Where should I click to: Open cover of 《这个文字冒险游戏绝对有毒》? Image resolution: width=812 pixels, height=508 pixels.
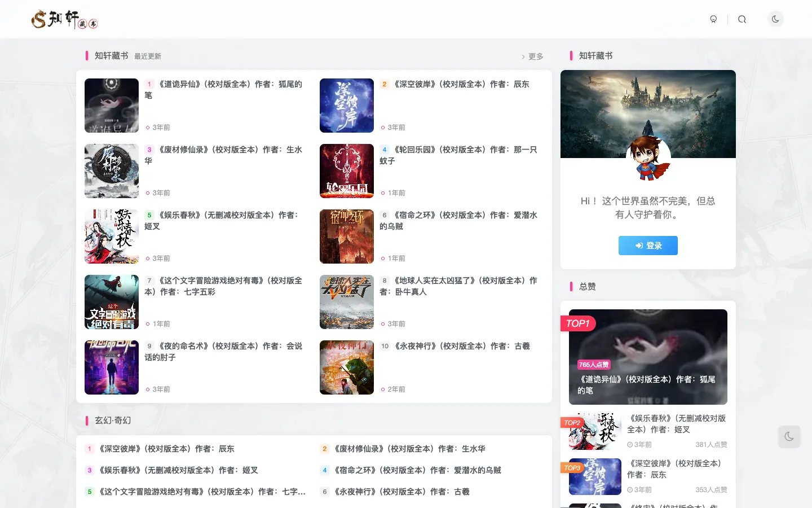[112, 302]
